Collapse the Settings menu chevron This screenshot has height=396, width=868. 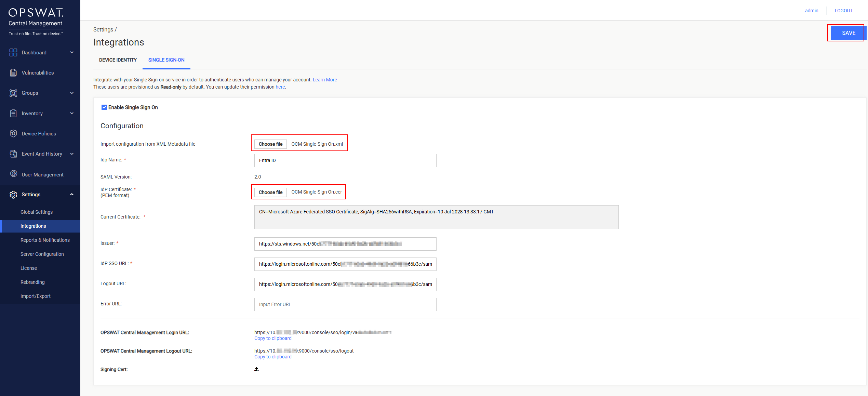(72, 194)
